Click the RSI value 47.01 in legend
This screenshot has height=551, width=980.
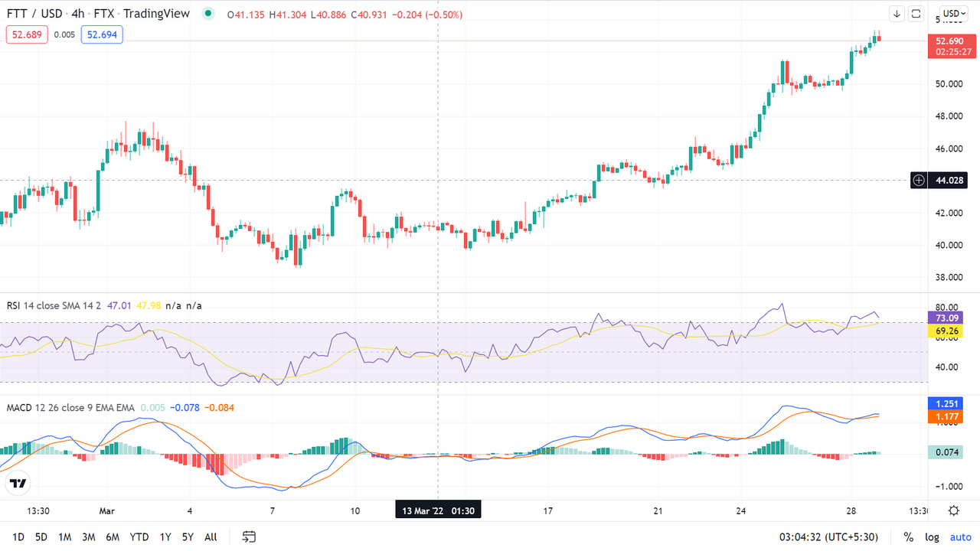coord(119,305)
